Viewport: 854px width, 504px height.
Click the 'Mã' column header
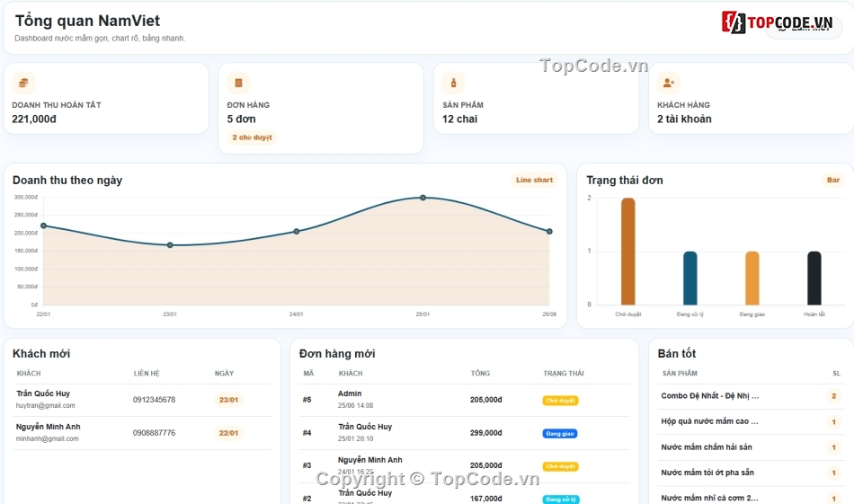[309, 374]
